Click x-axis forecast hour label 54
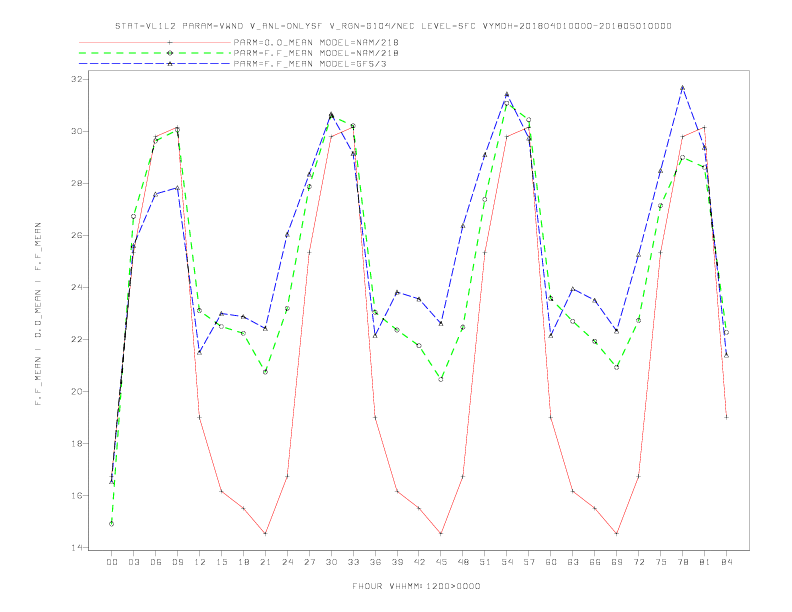Viewport: 792px width, 612px height. (x=507, y=562)
